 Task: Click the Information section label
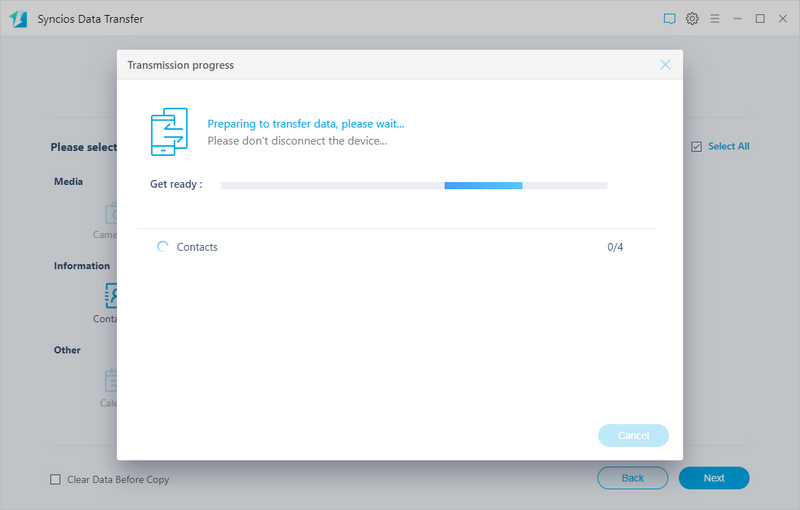pos(82,266)
